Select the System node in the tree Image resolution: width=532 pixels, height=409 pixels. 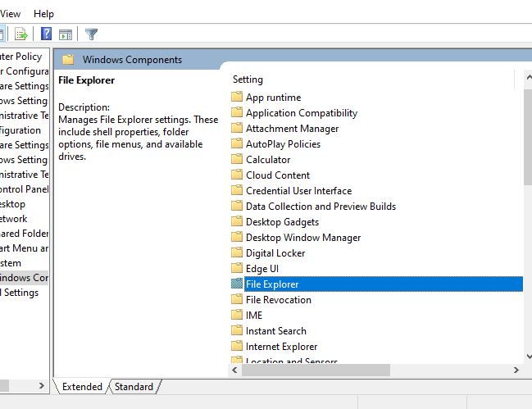click(x=11, y=263)
